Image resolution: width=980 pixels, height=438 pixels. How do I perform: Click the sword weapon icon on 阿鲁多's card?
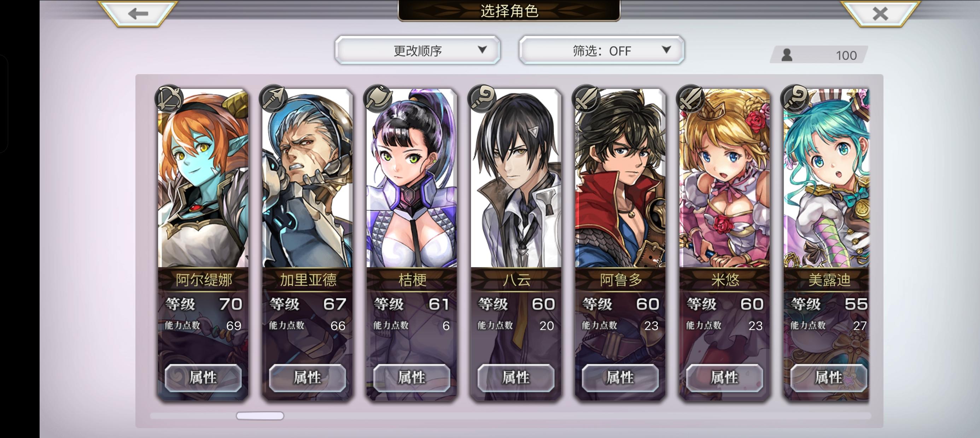pos(586,98)
